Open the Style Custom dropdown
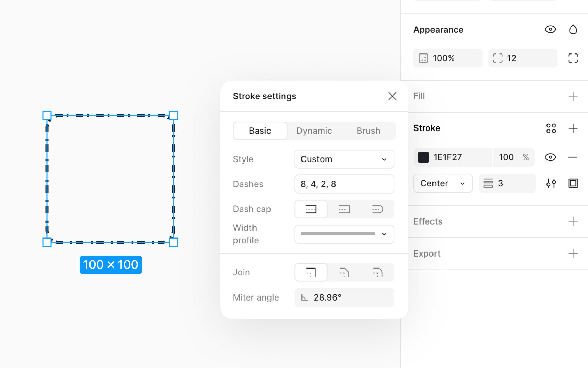This screenshot has height=368, width=588. click(344, 159)
